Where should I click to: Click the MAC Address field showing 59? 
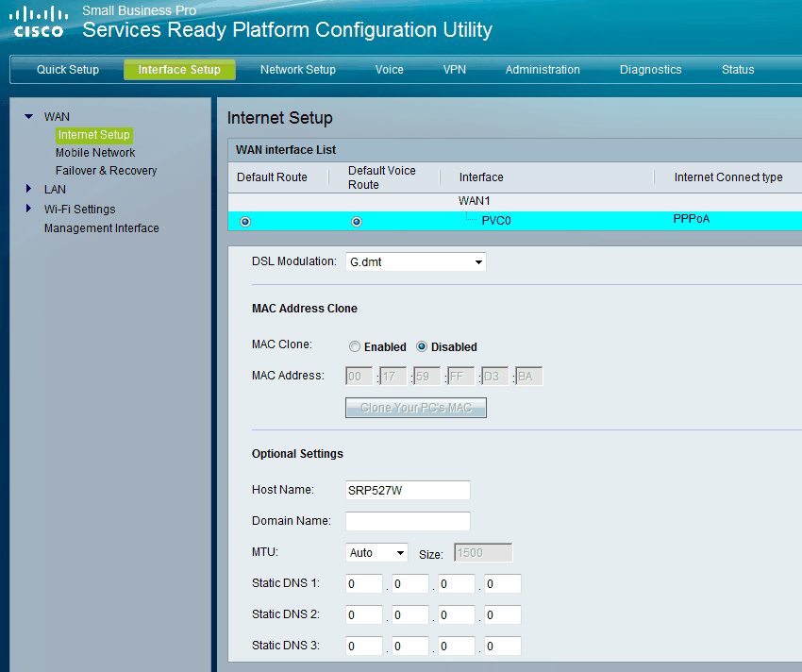[x=427, y=377]
